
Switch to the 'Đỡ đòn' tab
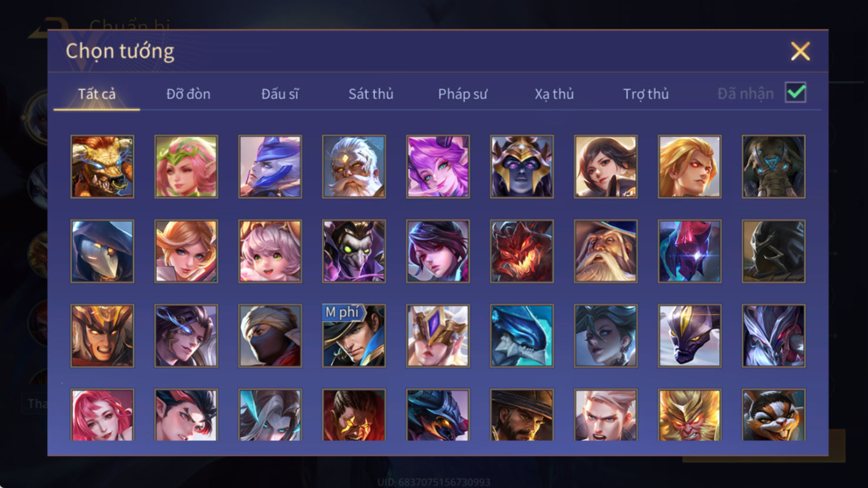pos(188,94)
